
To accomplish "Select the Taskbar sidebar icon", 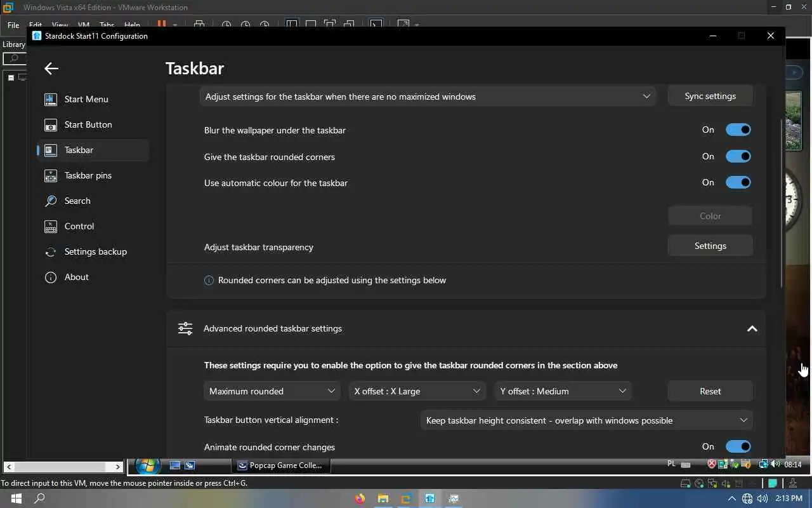I will click(x=51, y=150).
